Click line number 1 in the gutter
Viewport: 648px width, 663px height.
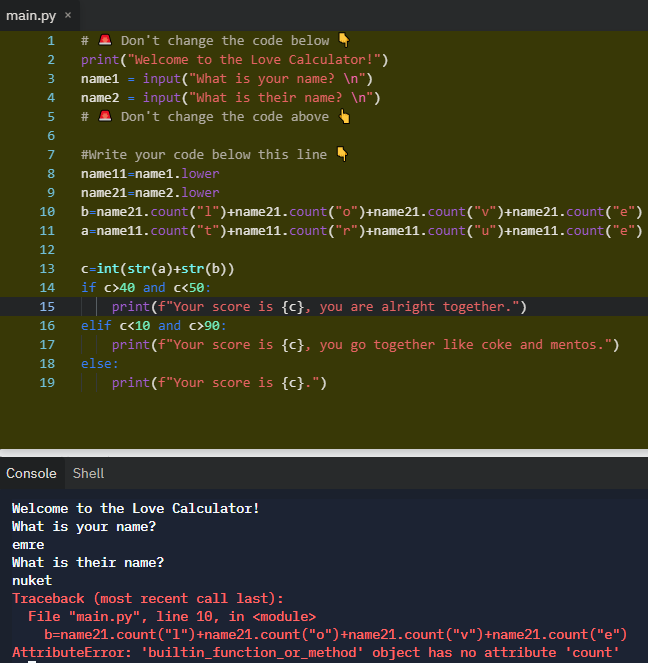pos(51,41)
